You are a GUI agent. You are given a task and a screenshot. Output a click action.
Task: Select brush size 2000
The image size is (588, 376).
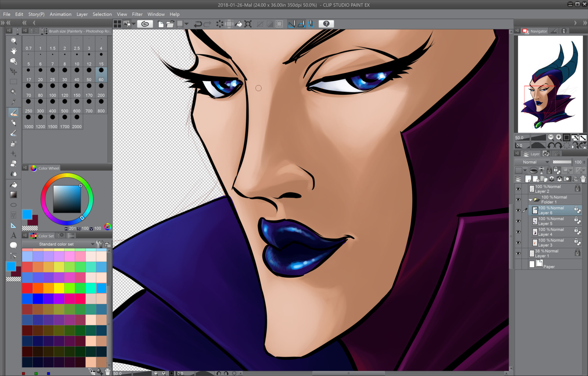click(x=77, y=123)
